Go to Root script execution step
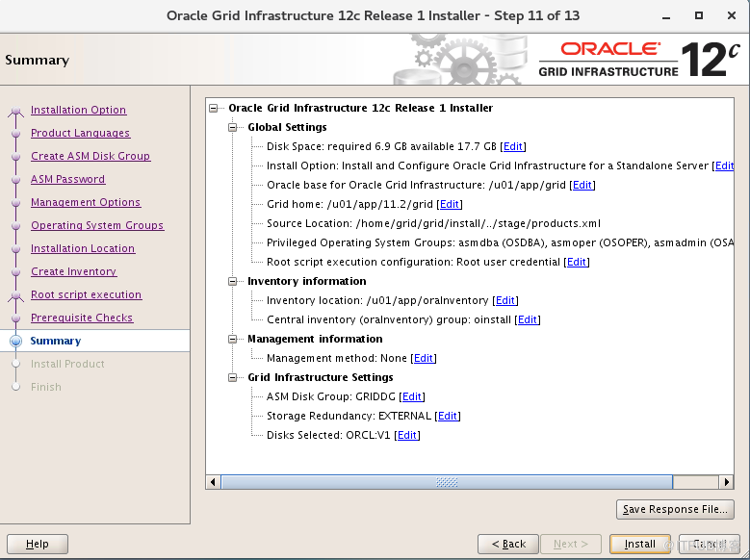This screenshot has height=560, width=750. click(x=86, y=294)
